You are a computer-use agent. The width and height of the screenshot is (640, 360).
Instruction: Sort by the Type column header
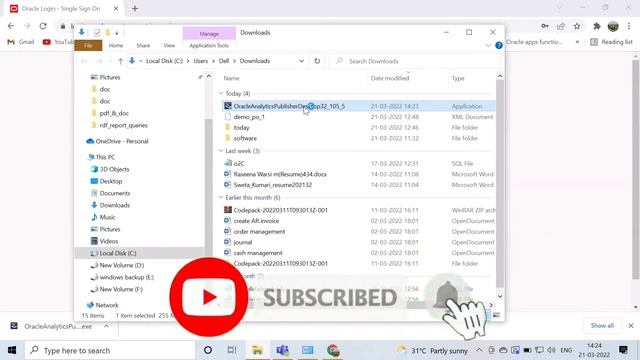pyautogui.click(x=458, y=78)
